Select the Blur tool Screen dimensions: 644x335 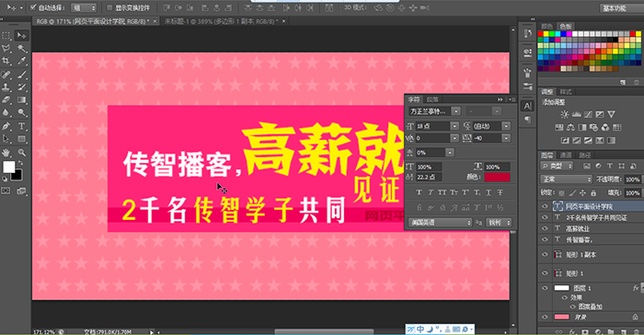click(x=6, y=112)
